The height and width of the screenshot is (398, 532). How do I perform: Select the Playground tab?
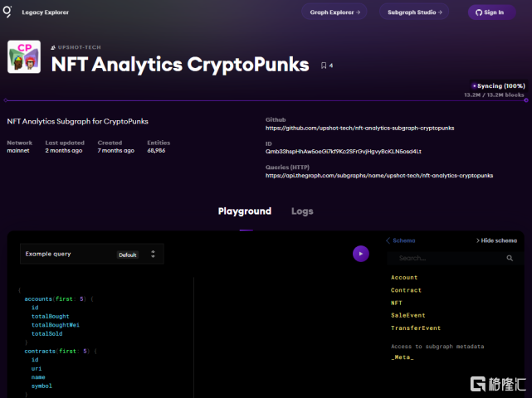(244, 211)
